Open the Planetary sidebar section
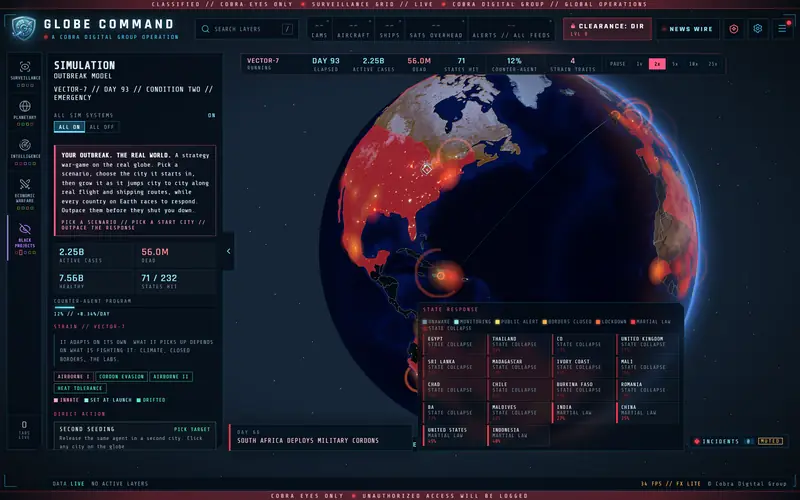Viewport: 800px width, 500px height. [25, 111]
